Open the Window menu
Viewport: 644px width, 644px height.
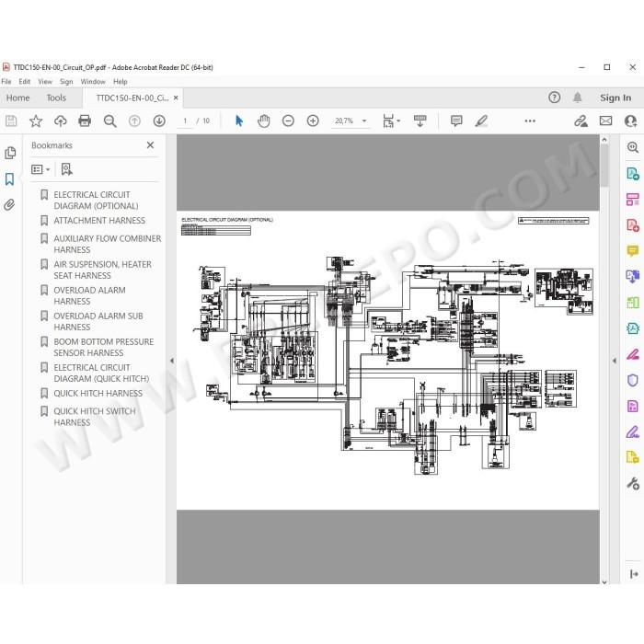click(93, 81)
